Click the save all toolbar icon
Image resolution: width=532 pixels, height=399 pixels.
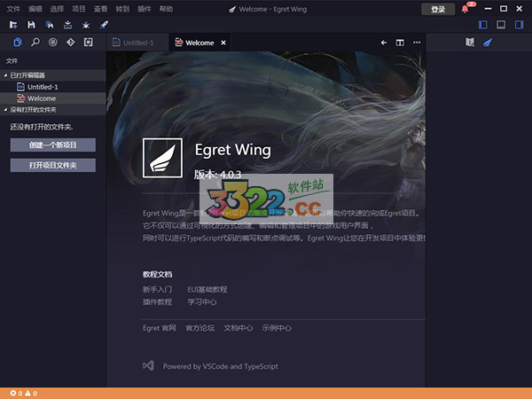(50, 25)
